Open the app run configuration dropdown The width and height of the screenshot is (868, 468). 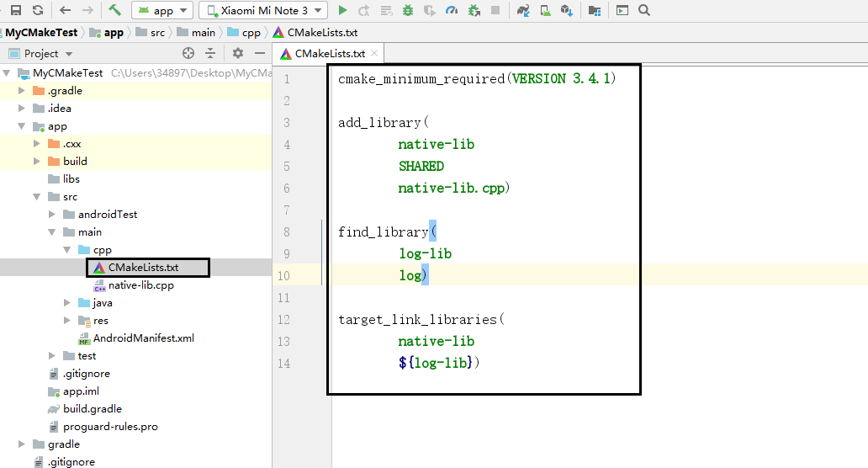[x=162, y=10]
